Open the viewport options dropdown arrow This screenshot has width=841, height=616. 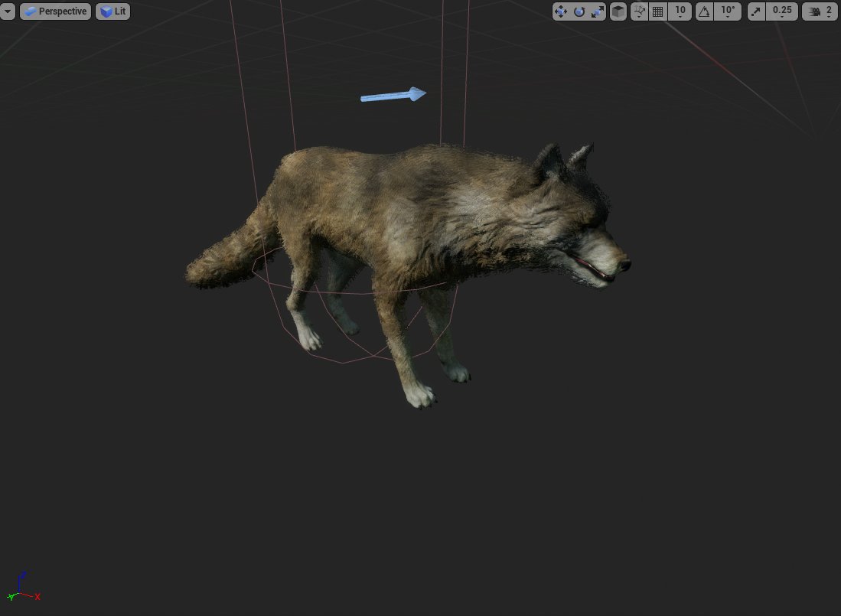(x=7, y=11)
